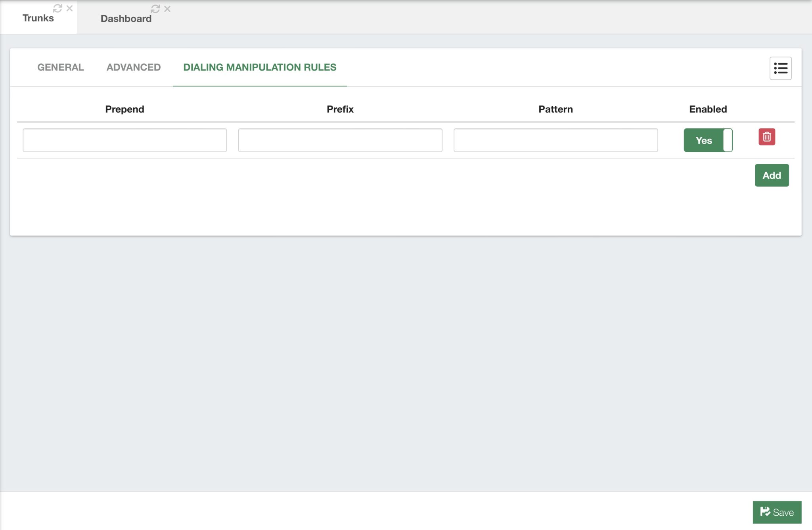Focus the Pattern input field

[x=555, y=140]
